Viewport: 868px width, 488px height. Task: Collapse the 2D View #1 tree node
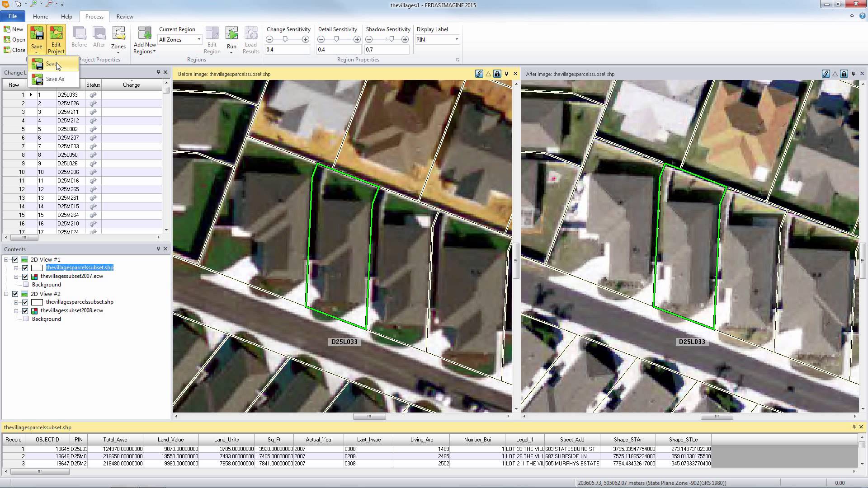tap(7, 260)
